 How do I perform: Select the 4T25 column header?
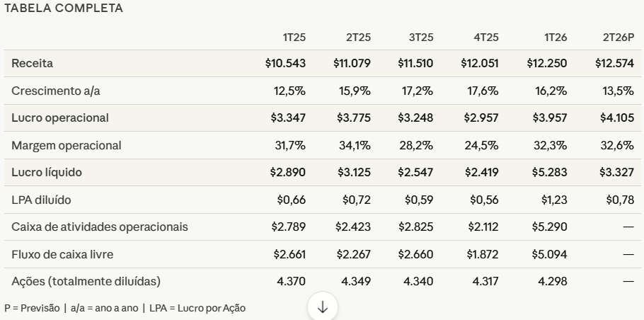(487, 38)
